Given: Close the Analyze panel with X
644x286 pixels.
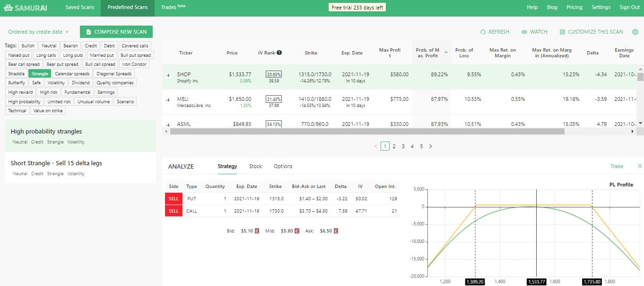Looking at the screenshot, I should pyautogui.click(x=640, y=166).
